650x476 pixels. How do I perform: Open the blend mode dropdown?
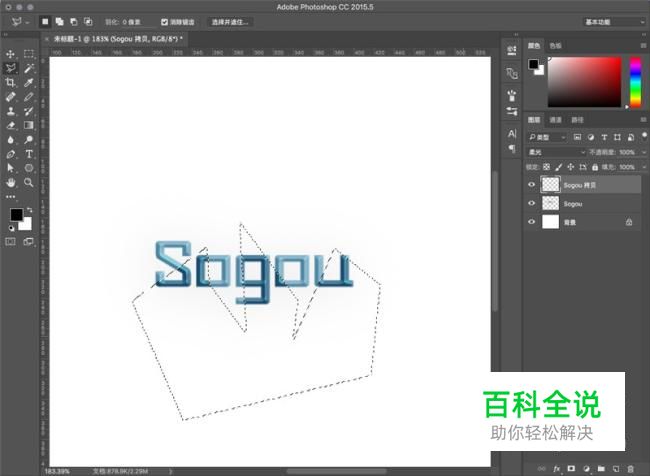pos(556,152)
